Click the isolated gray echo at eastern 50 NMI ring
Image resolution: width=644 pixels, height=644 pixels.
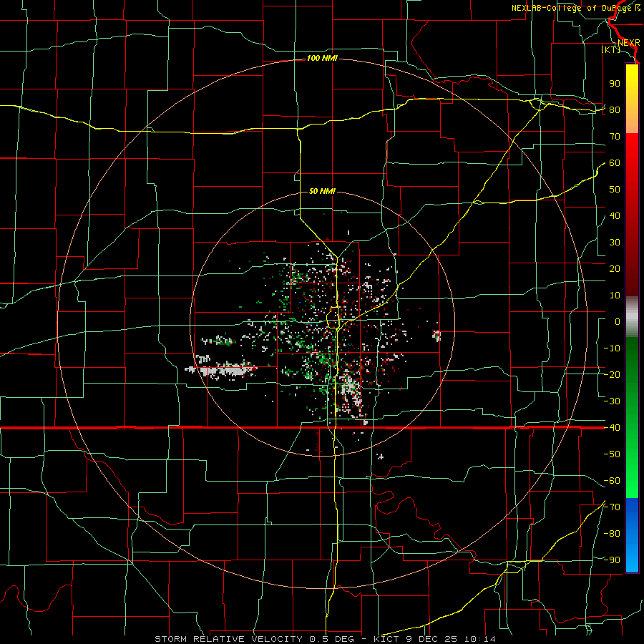[436, 336]
